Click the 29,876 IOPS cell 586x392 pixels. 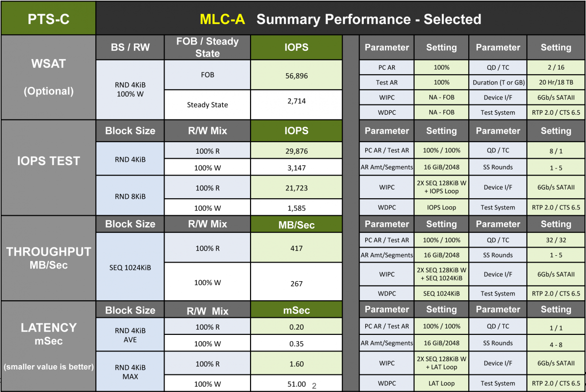click(x=296, y=151)
